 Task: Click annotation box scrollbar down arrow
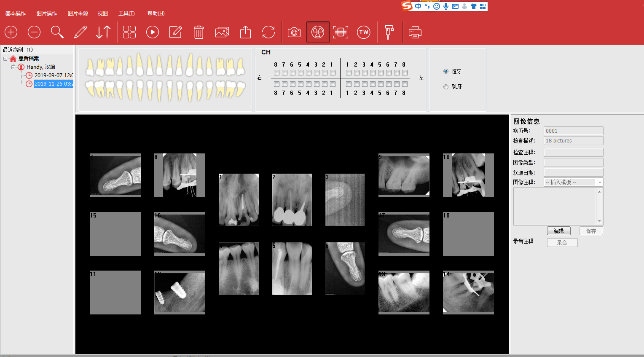(x=599, y=221)
